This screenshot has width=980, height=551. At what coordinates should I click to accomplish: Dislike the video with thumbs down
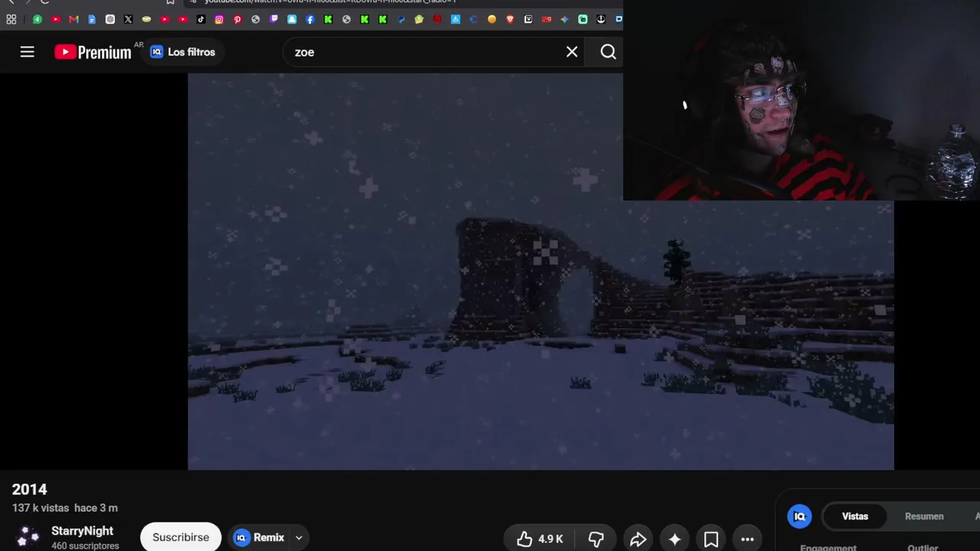pos(596,539)
